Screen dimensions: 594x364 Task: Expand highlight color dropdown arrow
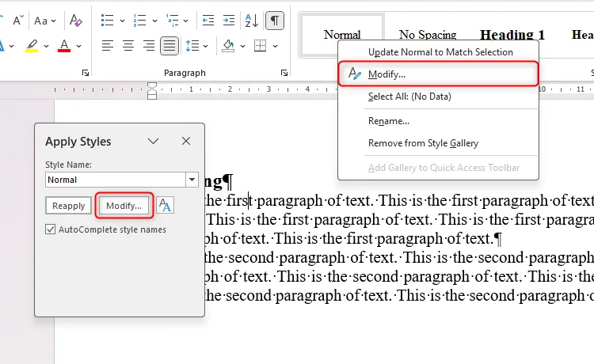point(46,46)
